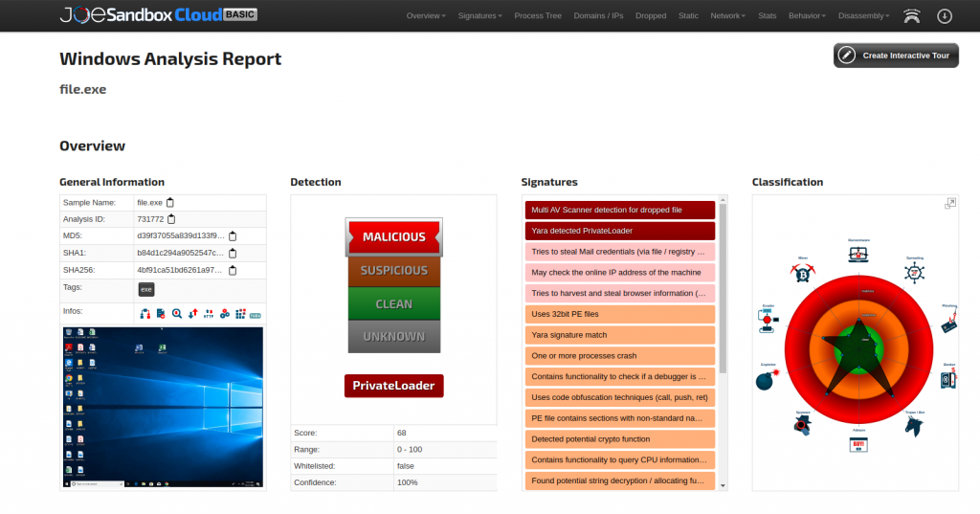Click the download icon in top navigation
The image size is (980, 514).
click(x=945, y=16)
